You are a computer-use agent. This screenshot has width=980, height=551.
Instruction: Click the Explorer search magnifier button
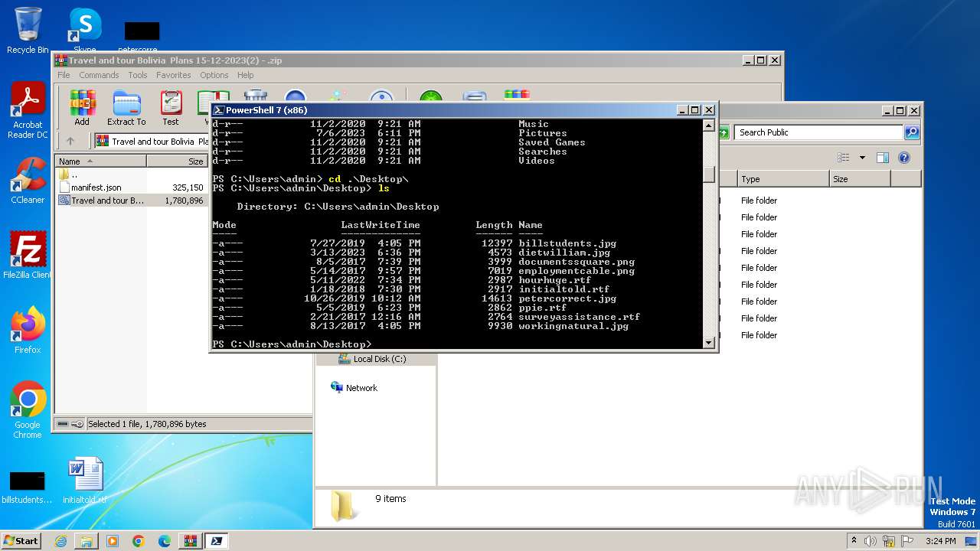pos(911,132)
